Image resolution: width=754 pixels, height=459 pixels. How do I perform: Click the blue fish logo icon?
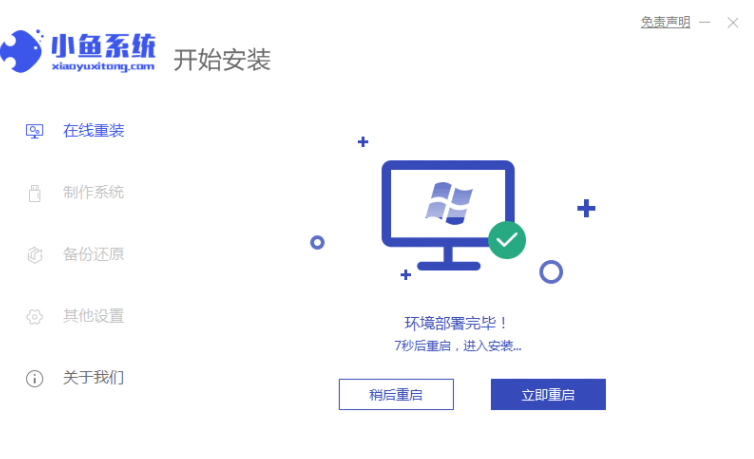click(22, 51)
